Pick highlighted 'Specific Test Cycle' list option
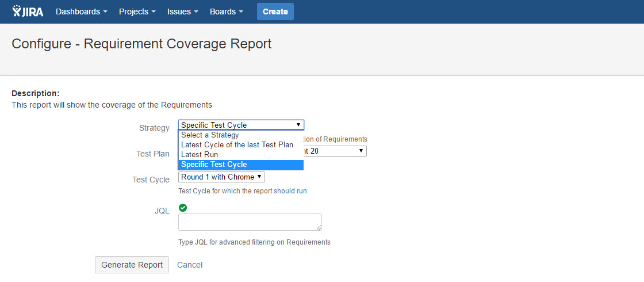 click(241, 165)
